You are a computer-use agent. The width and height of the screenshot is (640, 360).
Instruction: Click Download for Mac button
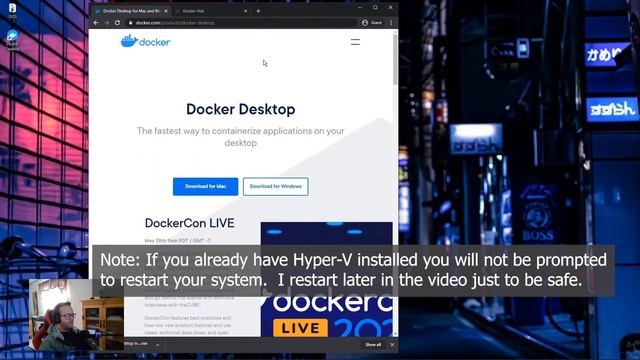click(205, 187)
